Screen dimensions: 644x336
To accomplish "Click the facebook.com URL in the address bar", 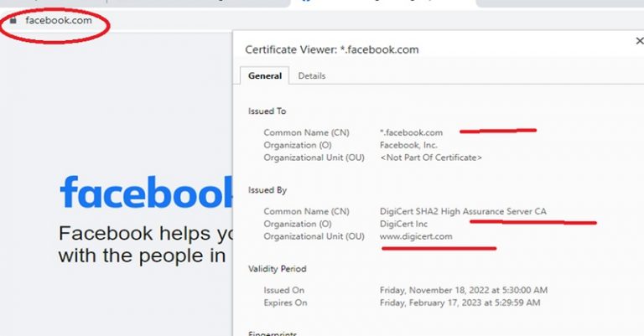I will 59,20.
